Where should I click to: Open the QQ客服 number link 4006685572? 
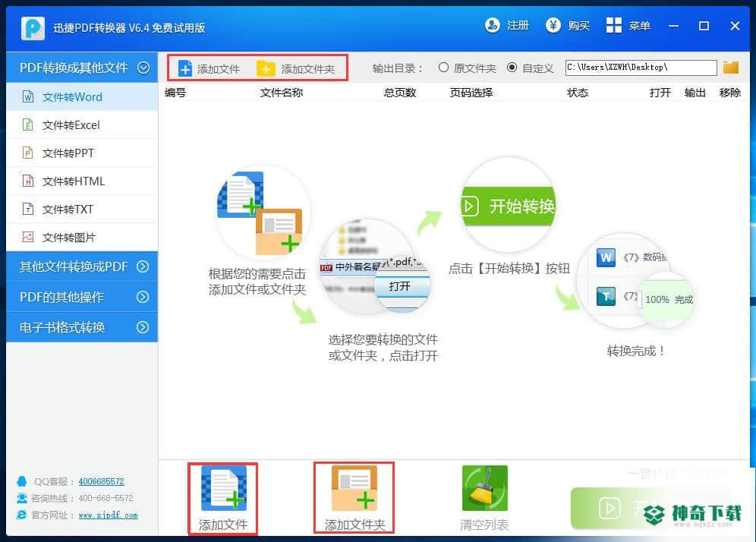101,481
